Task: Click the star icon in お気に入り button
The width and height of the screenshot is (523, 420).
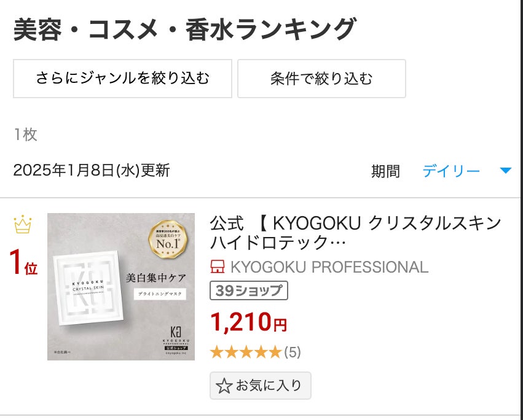Action: [224, 386]
